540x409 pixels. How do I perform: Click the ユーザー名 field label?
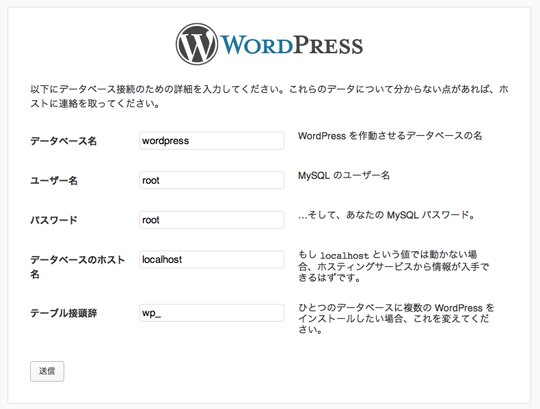pos(54,180)
